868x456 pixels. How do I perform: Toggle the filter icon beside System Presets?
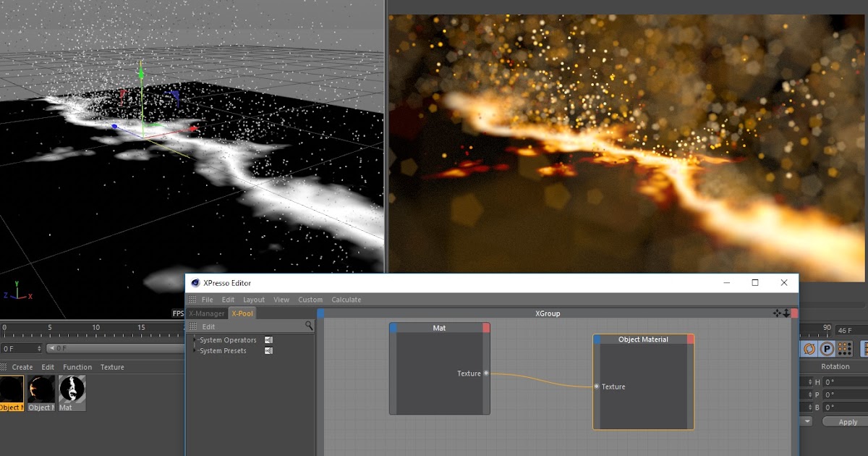click(268, 350)
